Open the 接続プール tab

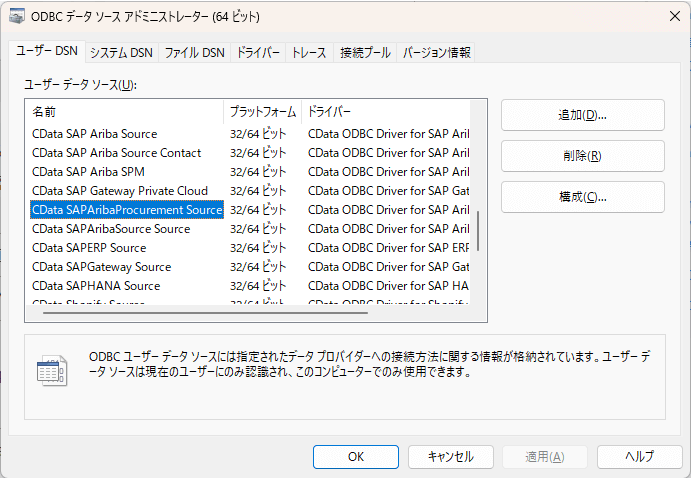pyautogui.click(x=365, y=53)
